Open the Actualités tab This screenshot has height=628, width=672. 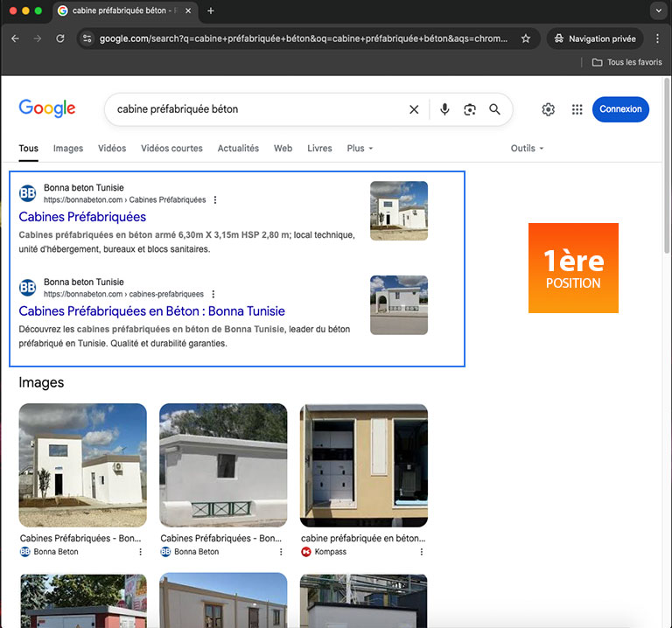point(238,148)
